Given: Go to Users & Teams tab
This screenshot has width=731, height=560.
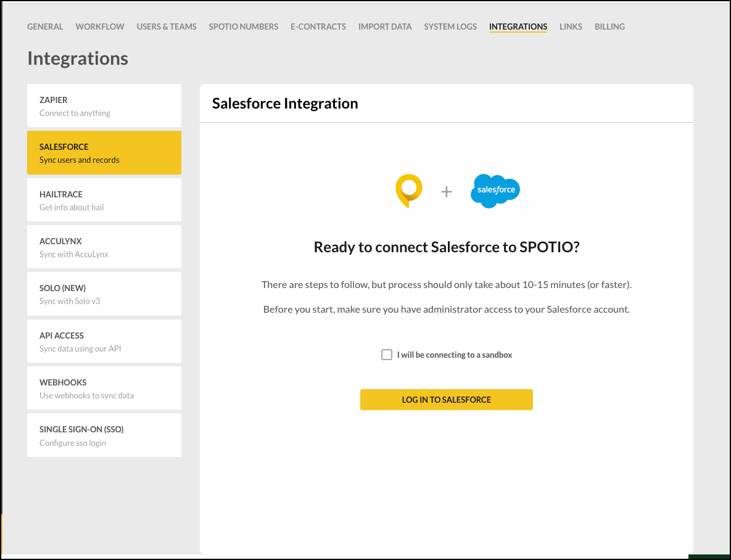Looking at the screenshot, I should click(167, 27).
